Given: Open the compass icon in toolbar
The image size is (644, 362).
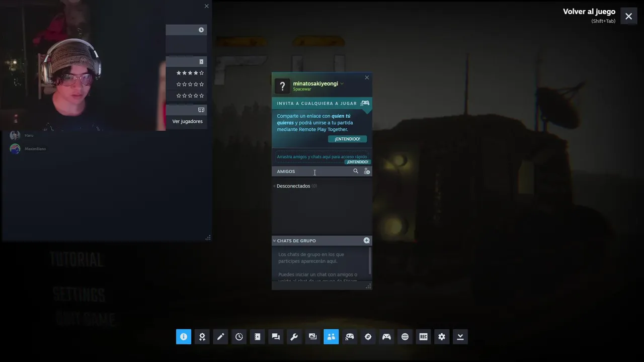Looking at the screenshot, I should (x=368, y=337).
